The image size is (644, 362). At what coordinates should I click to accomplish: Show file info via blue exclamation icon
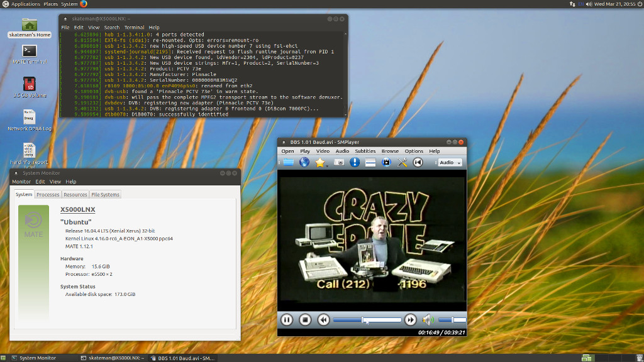(x=355, y=163)
